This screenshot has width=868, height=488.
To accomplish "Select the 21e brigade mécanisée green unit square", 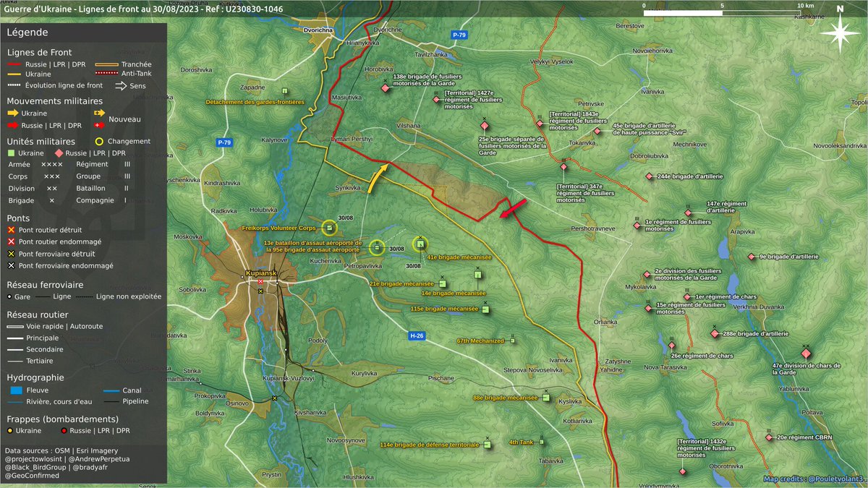I will 441,284.
